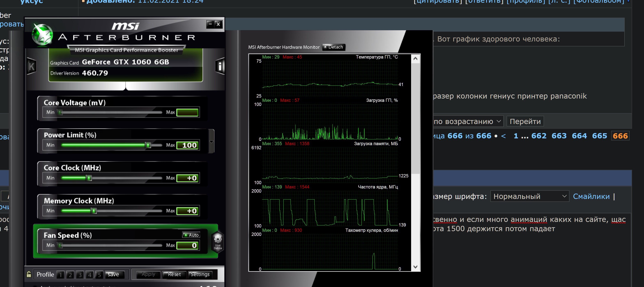Viewport: 644px width, 287px height.
Task: Click the Kombustor K icon
Action: [31, 66]
